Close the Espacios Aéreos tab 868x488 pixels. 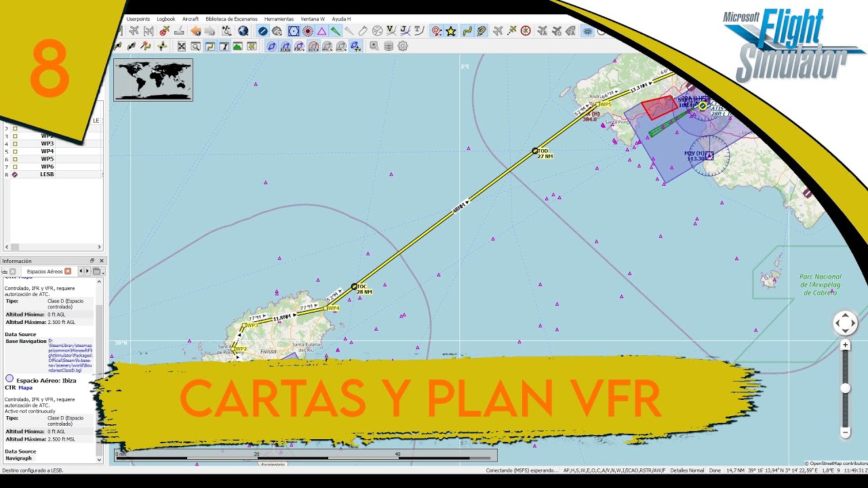[x=68, y=271]
